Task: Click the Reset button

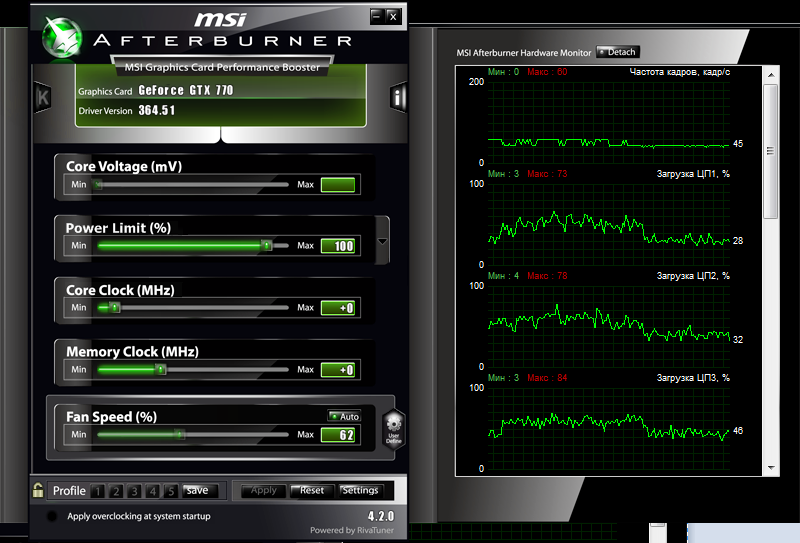Action: [x=312, y=490]
